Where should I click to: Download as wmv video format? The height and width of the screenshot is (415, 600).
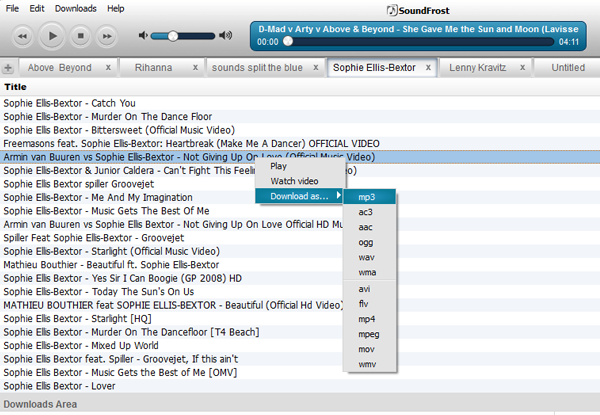point(370,364)
